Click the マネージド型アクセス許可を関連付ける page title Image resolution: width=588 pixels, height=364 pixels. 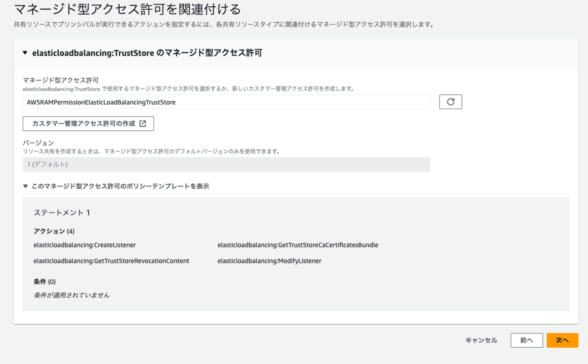pyautogui.click(x=127, y=9)
